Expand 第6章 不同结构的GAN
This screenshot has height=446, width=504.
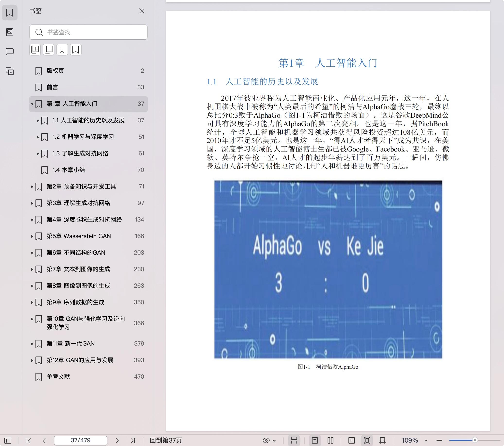(32, 253)
